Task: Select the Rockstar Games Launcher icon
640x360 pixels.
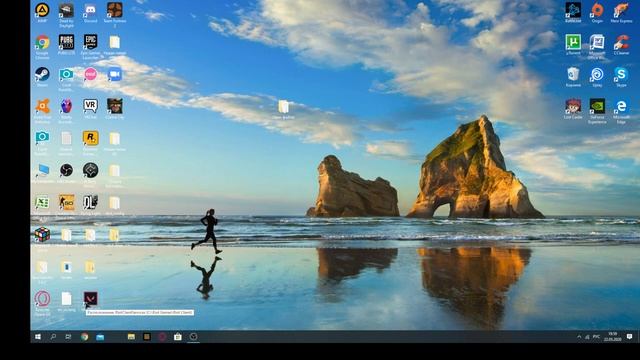Action: (90, 138)
